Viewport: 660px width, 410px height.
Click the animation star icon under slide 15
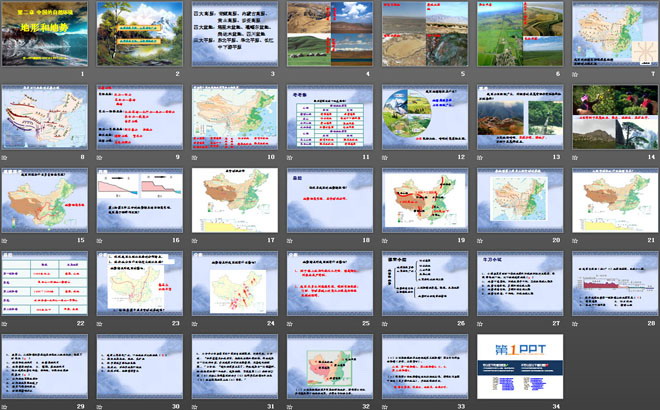(x=4, y=241)
